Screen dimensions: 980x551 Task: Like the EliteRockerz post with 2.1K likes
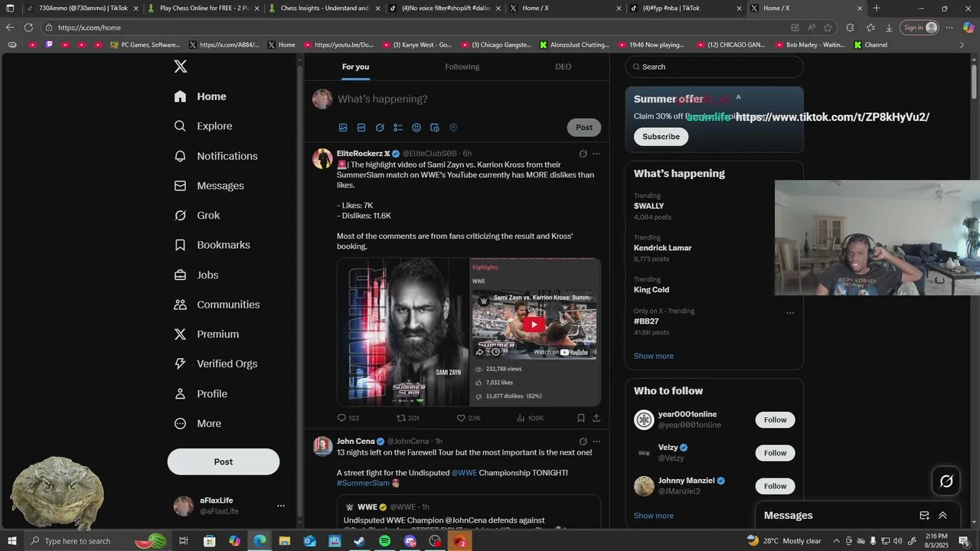pos(469,418)
